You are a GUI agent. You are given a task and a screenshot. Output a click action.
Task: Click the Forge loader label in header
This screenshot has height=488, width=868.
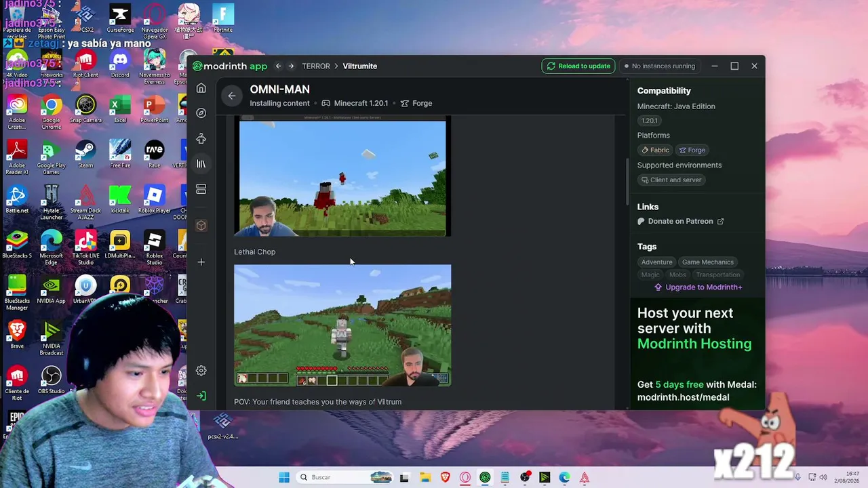click(x=416, y=103)
